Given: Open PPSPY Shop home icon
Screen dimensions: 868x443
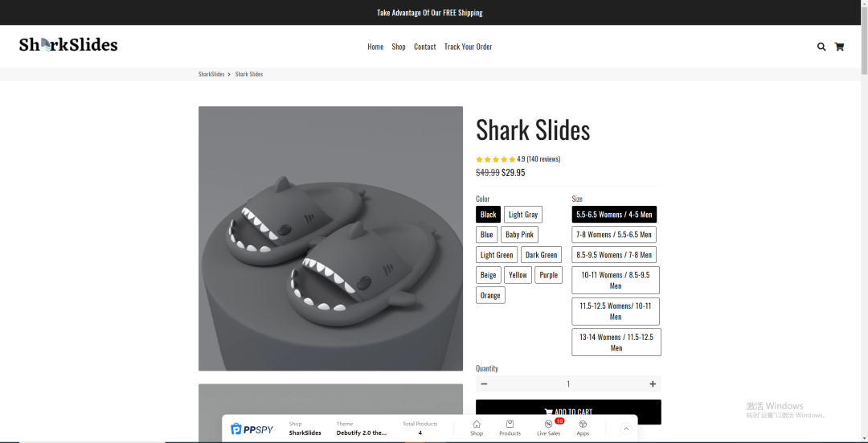Looking at the screenshot, I should click(477, 428).
